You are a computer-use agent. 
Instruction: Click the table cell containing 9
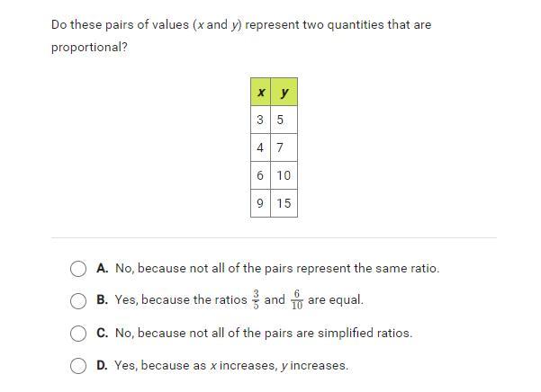click(260, 203)
